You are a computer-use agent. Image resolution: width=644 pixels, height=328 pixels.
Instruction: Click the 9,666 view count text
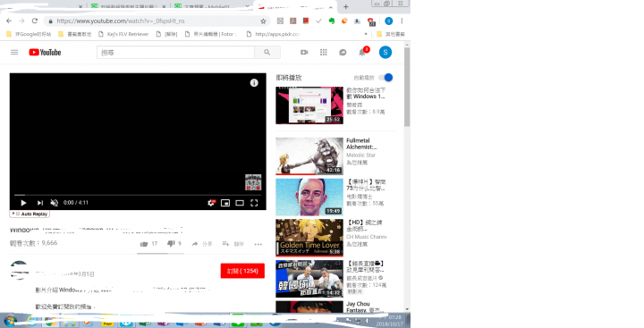click(34, 243)
